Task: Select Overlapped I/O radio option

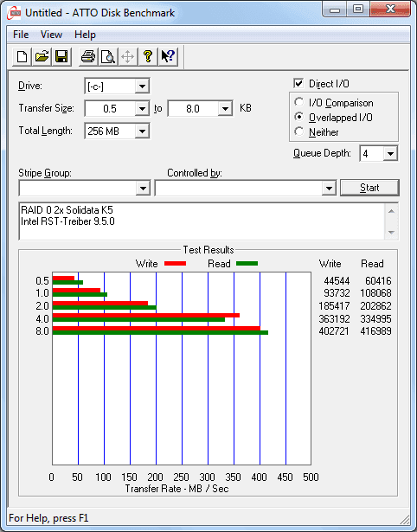Action: pos(299,117)
